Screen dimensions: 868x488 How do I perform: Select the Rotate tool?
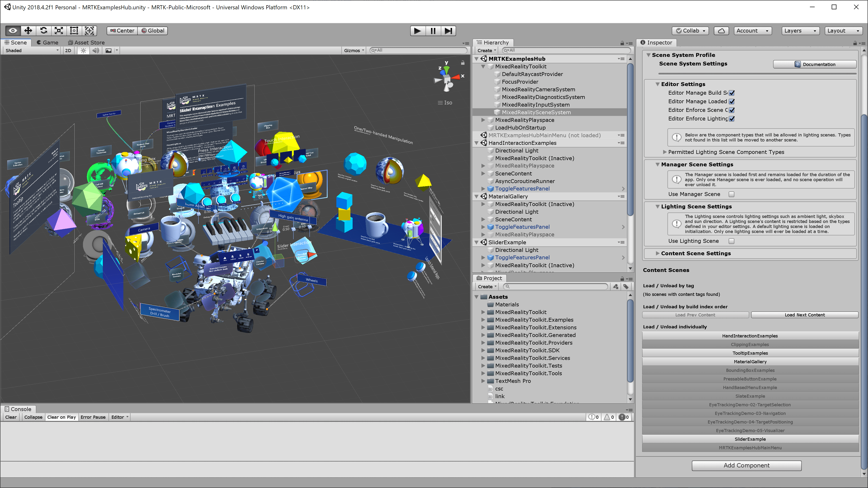coord(44,31)
